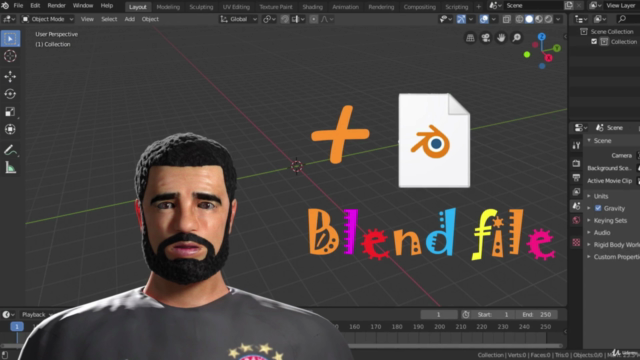Switch to the Shading workspace tab
The width and height of the screenshot is (640, 360).
pyautogui.click(x=313, y=7)
